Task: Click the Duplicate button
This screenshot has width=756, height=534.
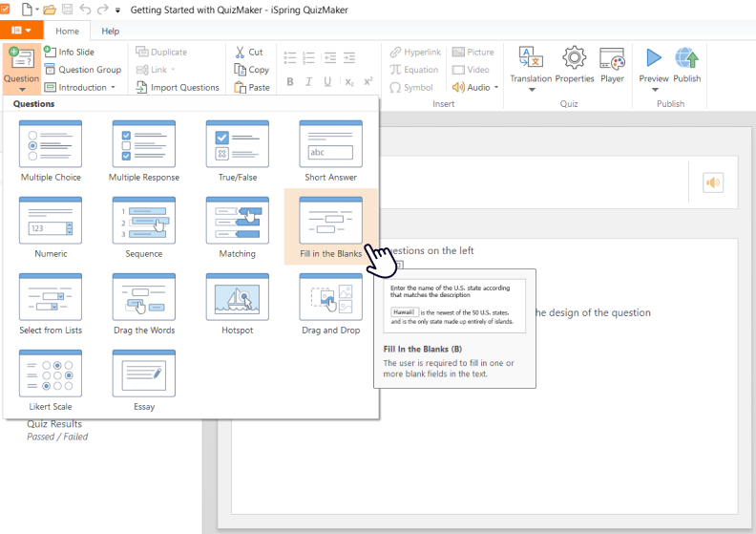Action: [161, 52]
